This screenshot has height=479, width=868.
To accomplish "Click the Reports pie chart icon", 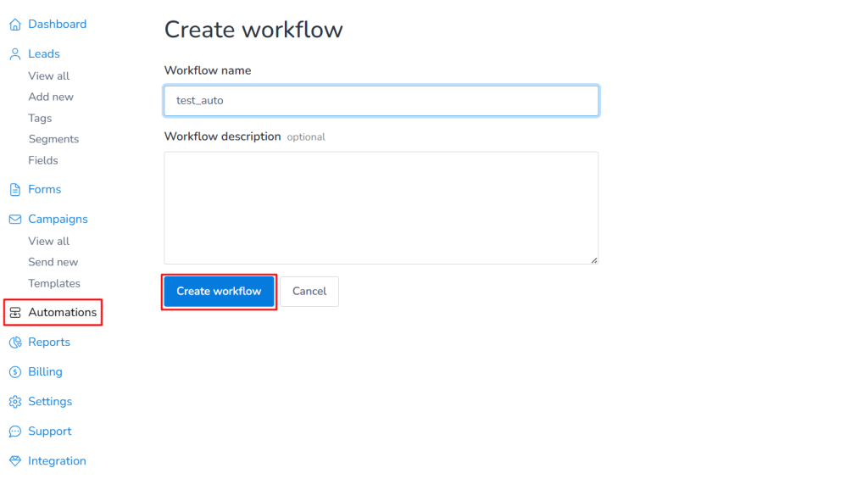I will point(15,343).
